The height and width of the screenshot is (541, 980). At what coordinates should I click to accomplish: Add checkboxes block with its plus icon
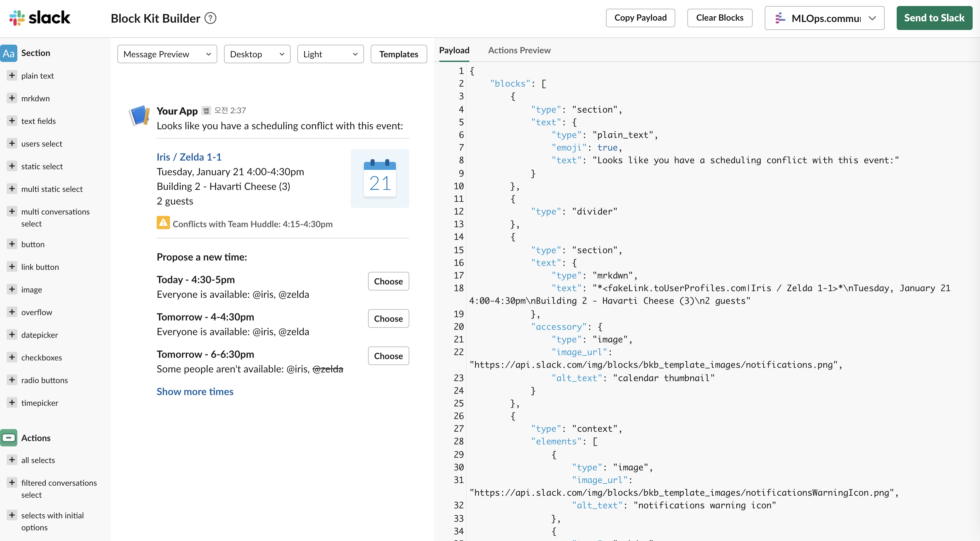(x=12, y=357)
